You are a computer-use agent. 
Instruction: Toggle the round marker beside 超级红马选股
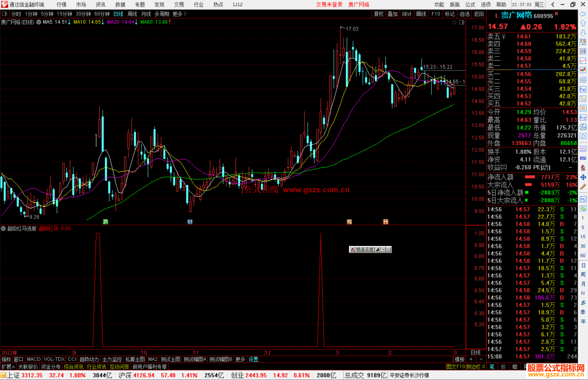3,229
